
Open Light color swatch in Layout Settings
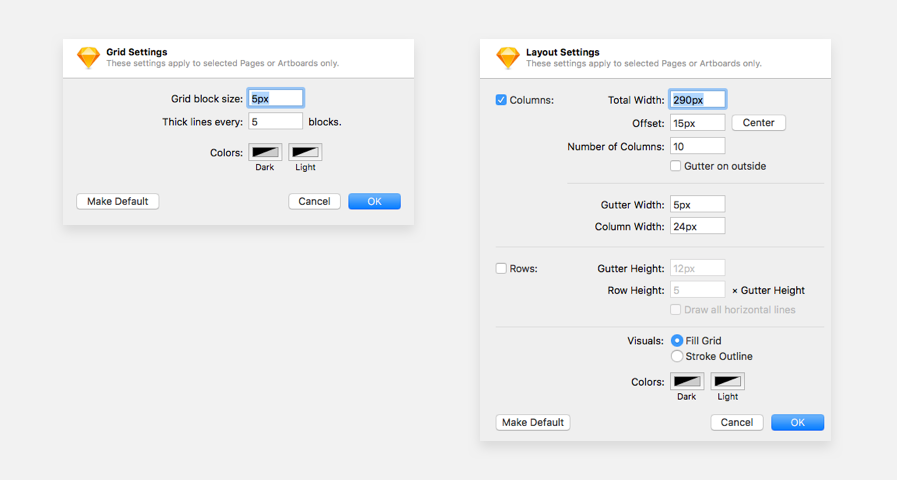coord(727,381)
